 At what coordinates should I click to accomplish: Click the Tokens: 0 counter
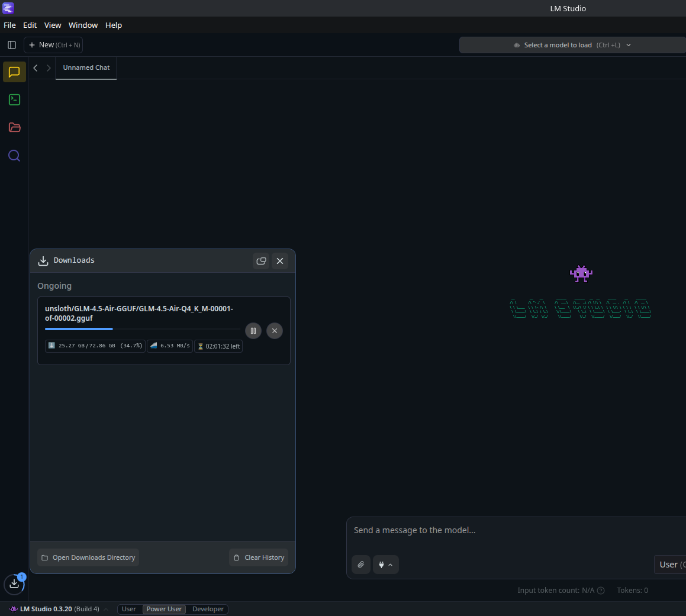632,591
